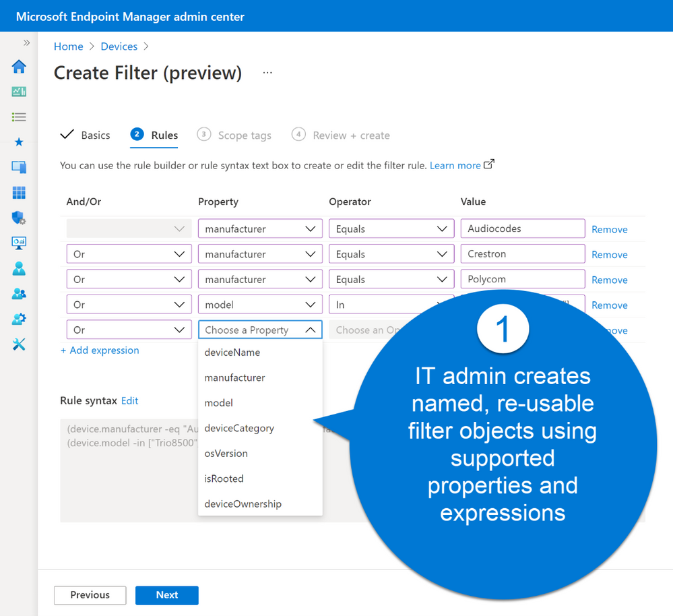Select Review + create step tab
Viewport: 673px width, 616px height.
tap(341, 135)
